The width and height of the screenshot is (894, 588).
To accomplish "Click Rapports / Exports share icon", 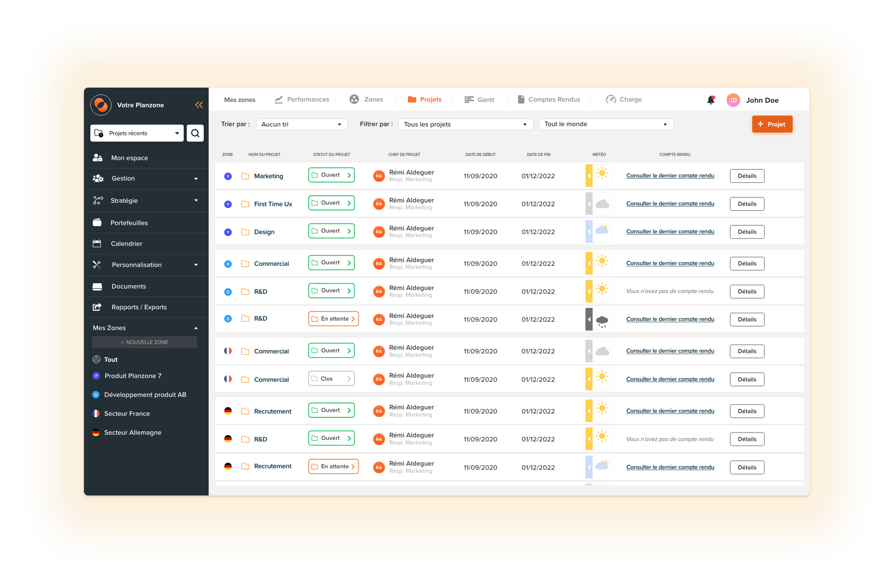I will [97, 307].
